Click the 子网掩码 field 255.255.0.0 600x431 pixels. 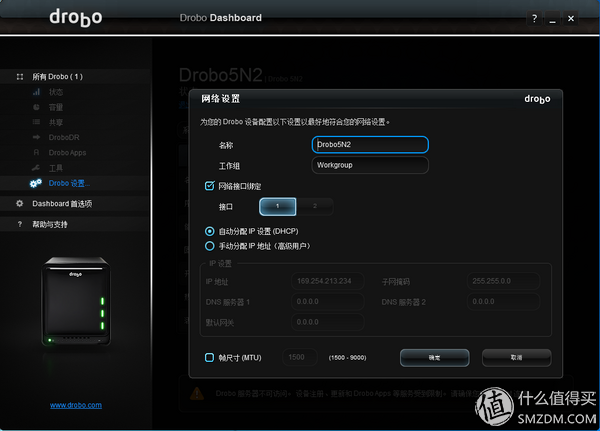coord(503,281)
